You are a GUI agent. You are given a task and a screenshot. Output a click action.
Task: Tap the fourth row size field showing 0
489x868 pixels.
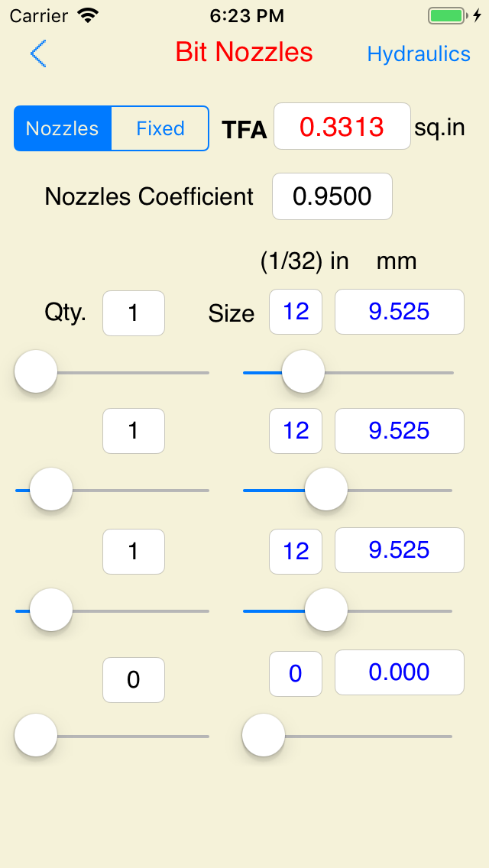(296, 672)
